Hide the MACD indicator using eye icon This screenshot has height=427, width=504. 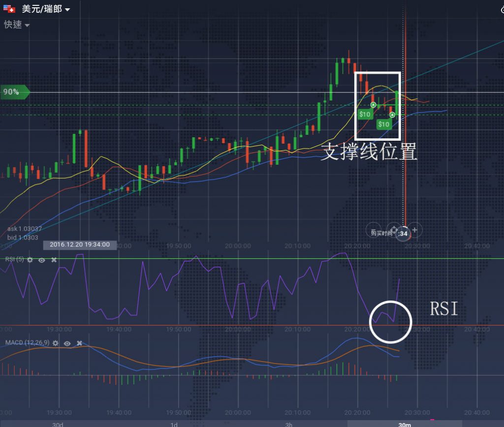click(x=67, y=343)
